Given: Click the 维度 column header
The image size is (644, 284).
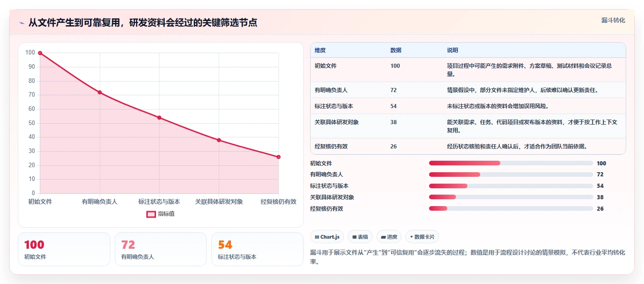Looking at the screenshot, I should click(x=320, y=50).
